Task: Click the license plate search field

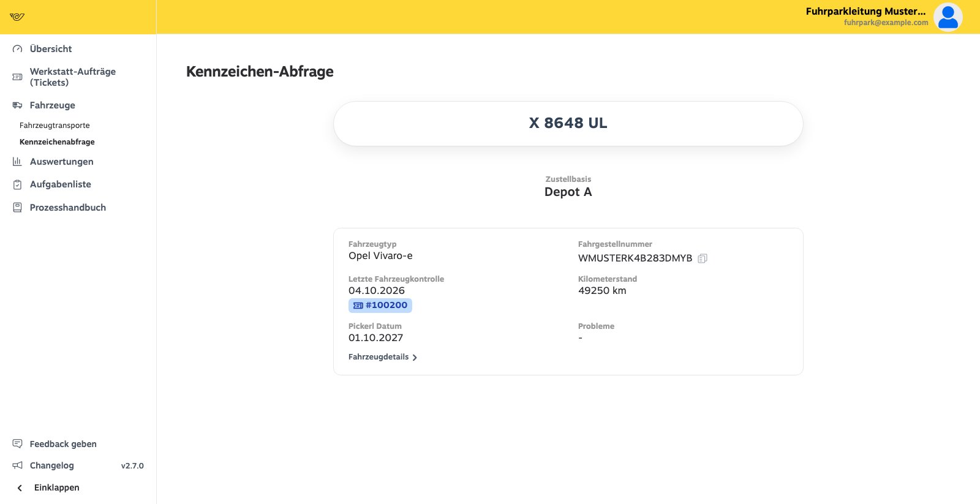Action: (x=568, y=124)
